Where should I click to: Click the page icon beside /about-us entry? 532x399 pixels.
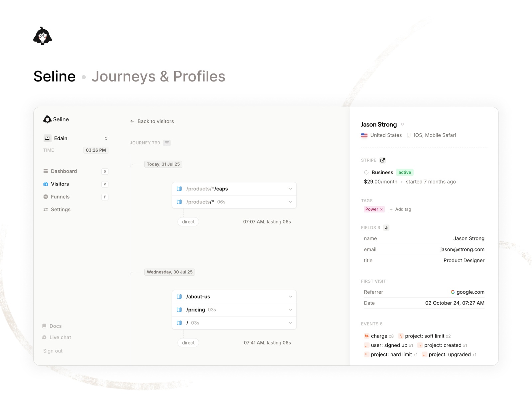coord(180,296)
